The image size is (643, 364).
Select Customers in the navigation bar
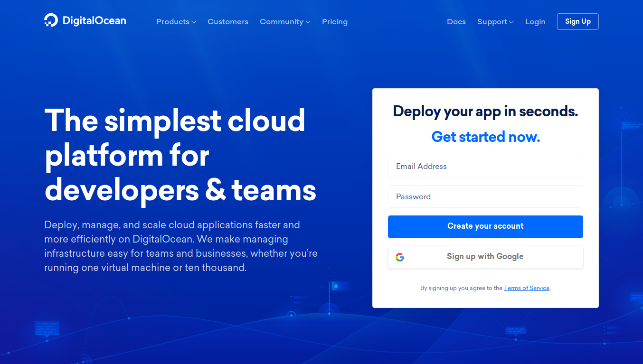228,22
